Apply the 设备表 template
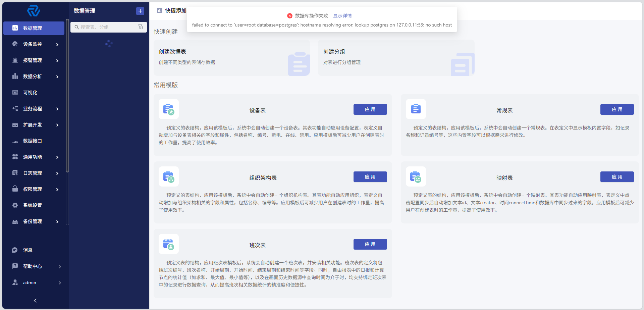Screen dimensions: 644x310 click(x=370, y=109)
